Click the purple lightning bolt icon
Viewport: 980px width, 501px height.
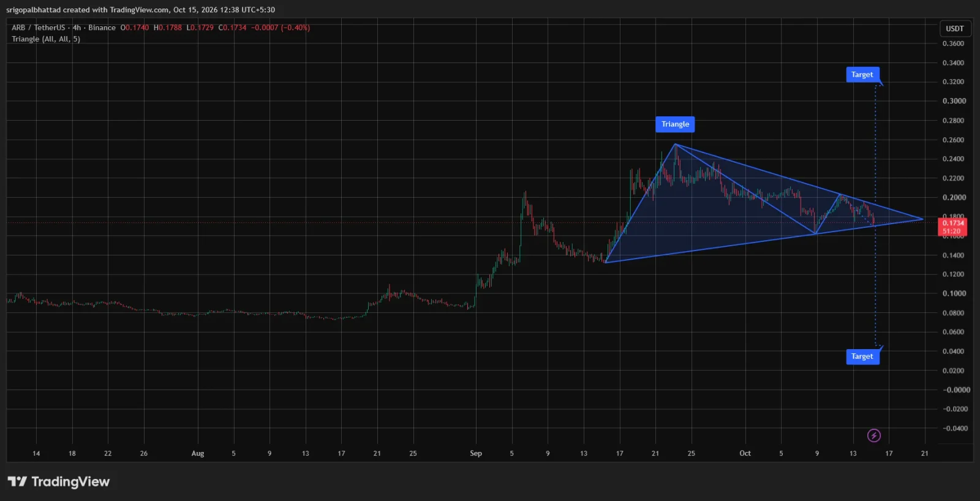pos(874,435)
